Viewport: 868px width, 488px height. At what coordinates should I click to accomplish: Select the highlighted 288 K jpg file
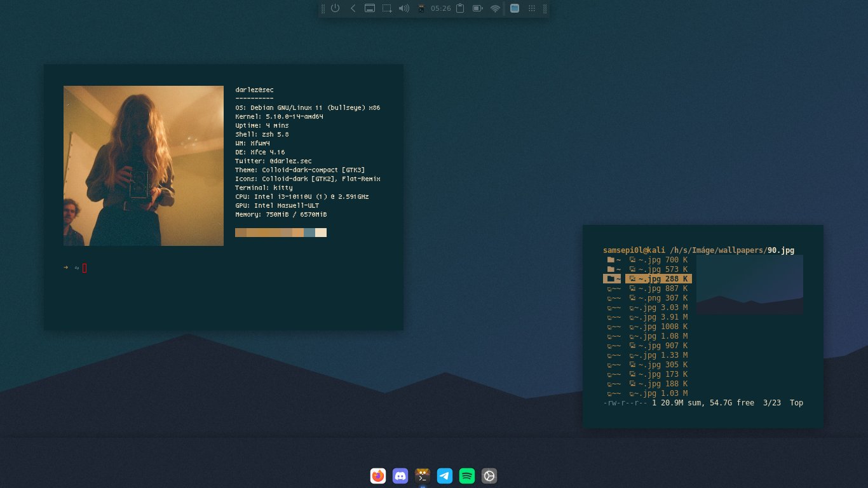(x=658, y=278)
